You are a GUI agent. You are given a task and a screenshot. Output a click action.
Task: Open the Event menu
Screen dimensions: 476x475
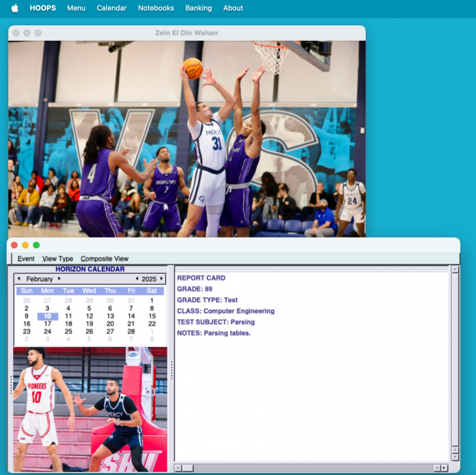click(x=26, y=259)
